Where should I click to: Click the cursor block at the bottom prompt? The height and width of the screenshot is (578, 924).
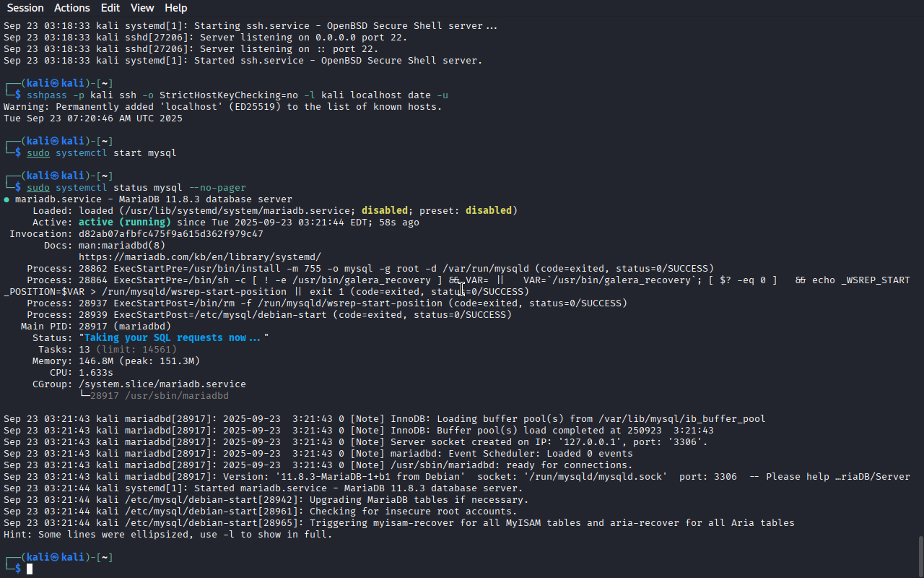[x=30, y=569]
